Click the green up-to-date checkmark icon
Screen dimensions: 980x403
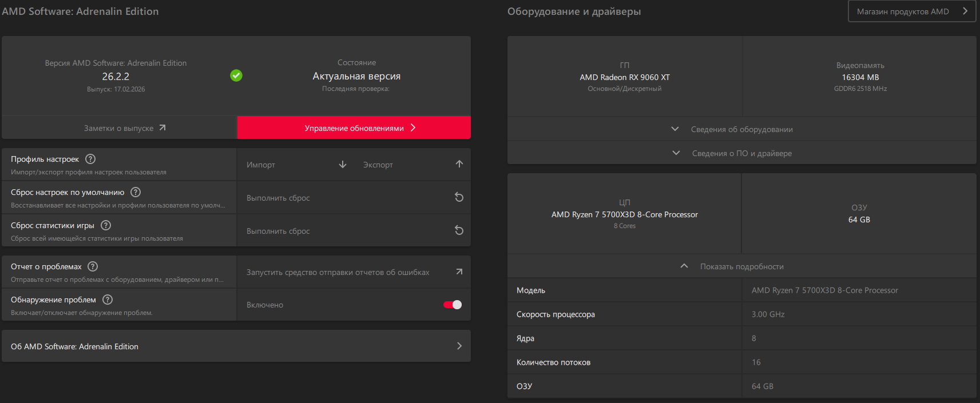[x=236, y=75]
